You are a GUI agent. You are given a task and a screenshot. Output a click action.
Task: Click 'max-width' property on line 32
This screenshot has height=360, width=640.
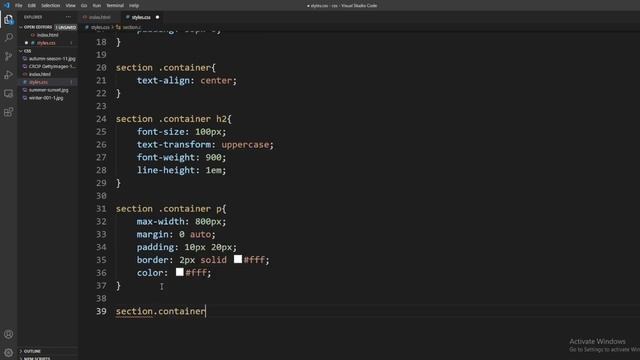(160, 221)
